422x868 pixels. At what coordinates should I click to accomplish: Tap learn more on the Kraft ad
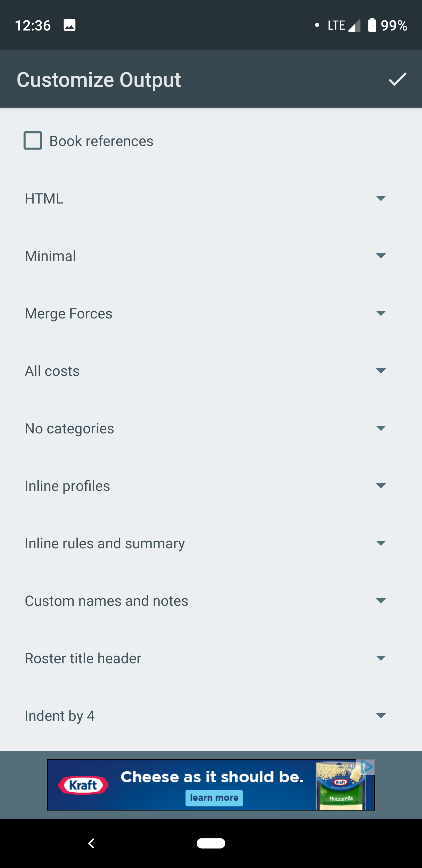214,798
